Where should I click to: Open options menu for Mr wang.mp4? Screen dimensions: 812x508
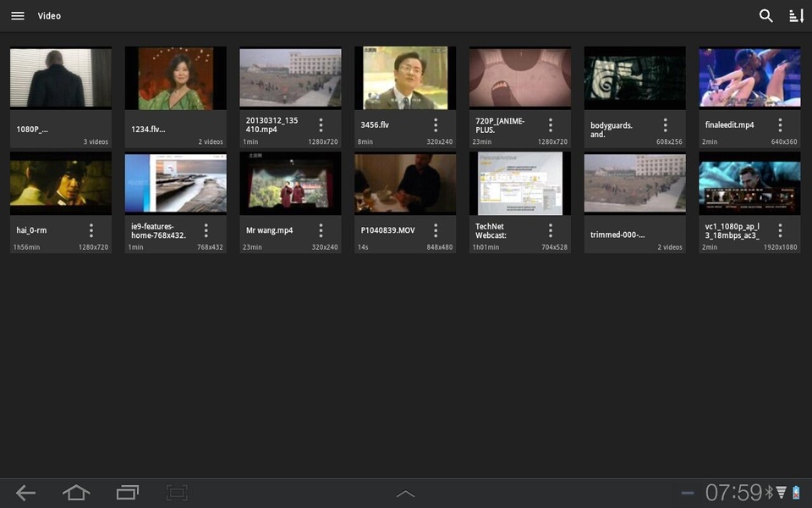pyautogui.click(x=321, y=230)
